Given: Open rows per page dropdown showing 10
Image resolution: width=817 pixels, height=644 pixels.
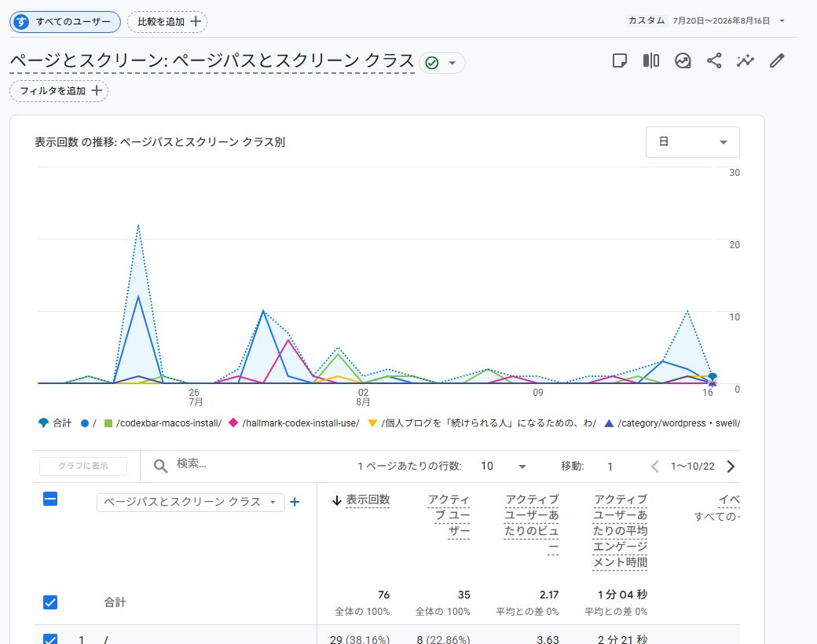Looking at the screenshot, I should point(503,467).
